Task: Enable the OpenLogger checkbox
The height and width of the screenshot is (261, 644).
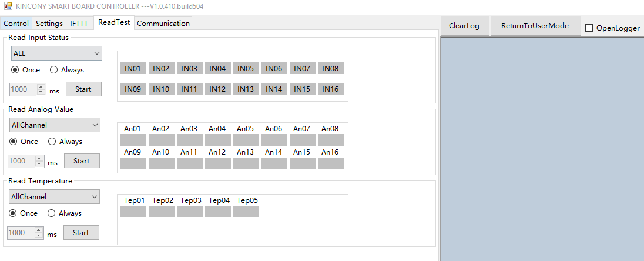Action: [589, 28]
